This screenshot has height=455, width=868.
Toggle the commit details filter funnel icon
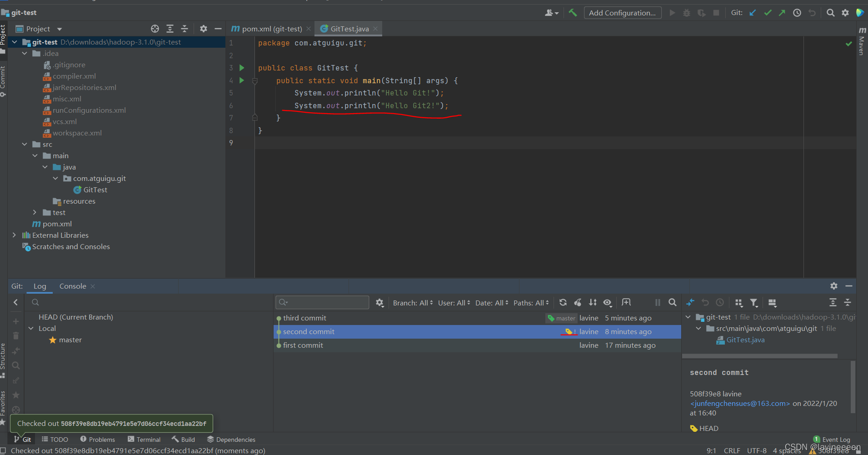754,303
